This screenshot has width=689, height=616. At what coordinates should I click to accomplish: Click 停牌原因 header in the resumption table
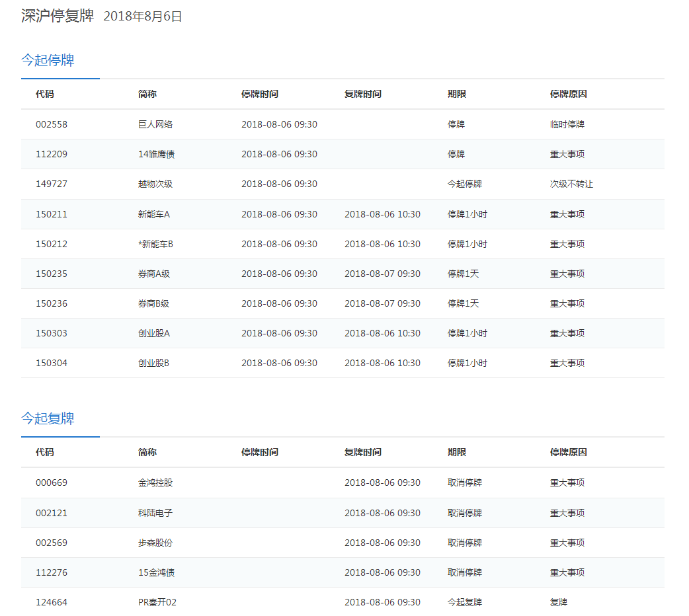pyautogui.click(x=568, y=452)
